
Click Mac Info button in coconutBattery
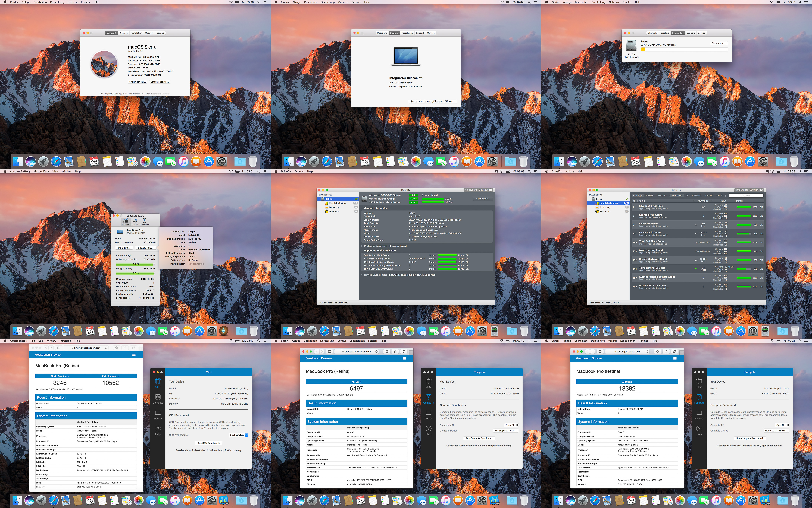tap(124, 248)
